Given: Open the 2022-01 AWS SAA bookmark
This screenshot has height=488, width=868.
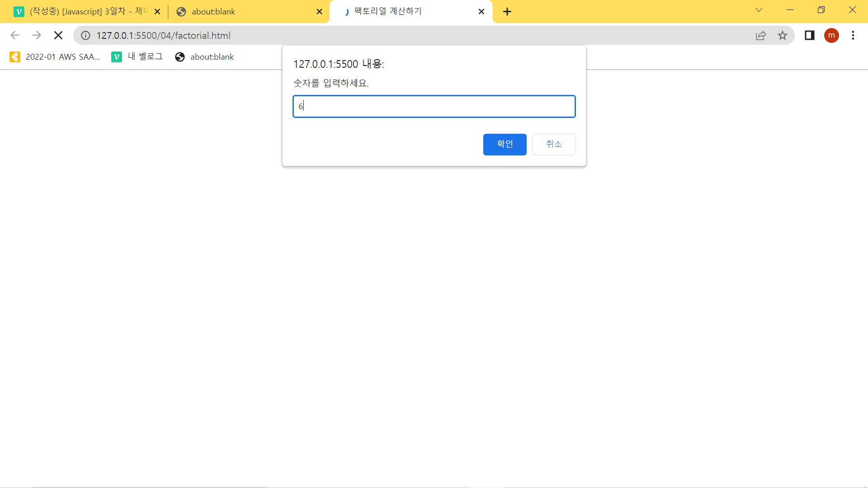Looking at the screenshot, I should pos(55,57).
